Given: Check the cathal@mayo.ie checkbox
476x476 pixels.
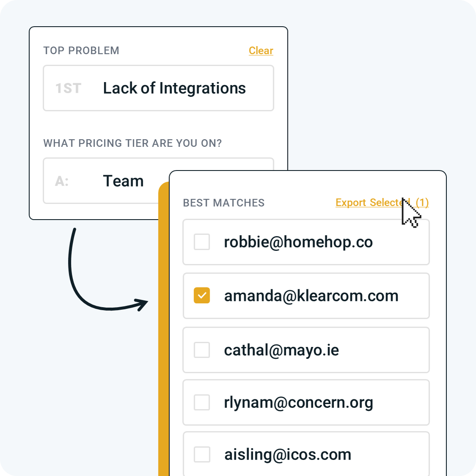Looking at the screenshot, I should click(x=202, y=350).
